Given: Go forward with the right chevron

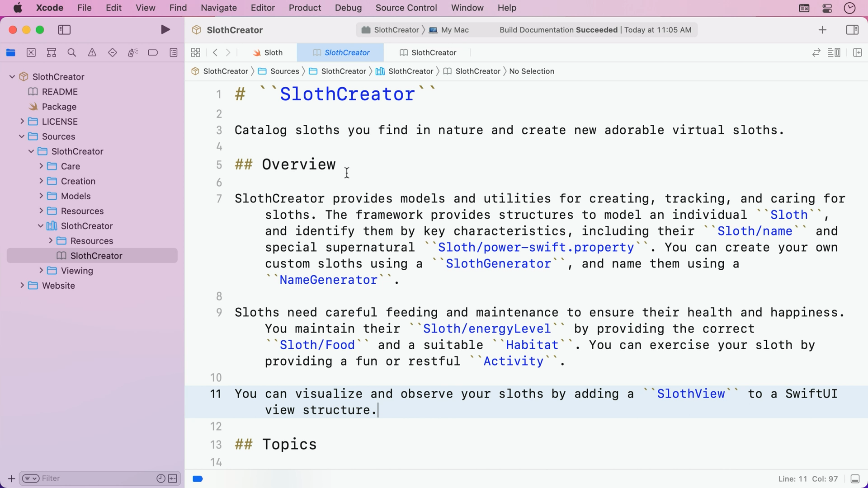Looking at the screenshot, I should tap(228, 53).
